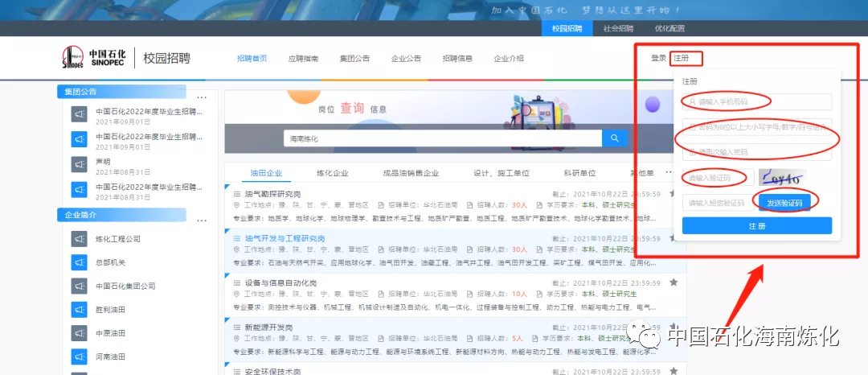Click megaphone icon beside 胜利油田
This screenshot has height=375, width=868.
(x=79, y=309)
